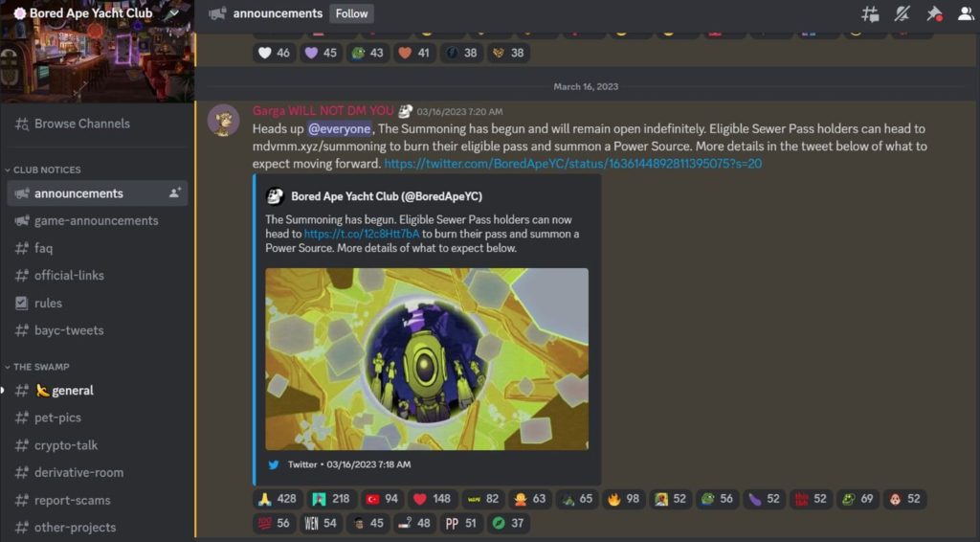Viewport: 980px width, 542px height.
Task: Click Bored Ape Yacht Club (@BoredApeYC) embed title
Action: (387, 196)
